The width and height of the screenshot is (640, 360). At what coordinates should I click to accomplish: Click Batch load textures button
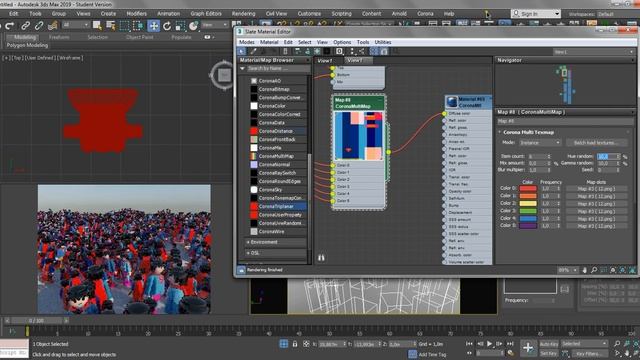[596, 142]
